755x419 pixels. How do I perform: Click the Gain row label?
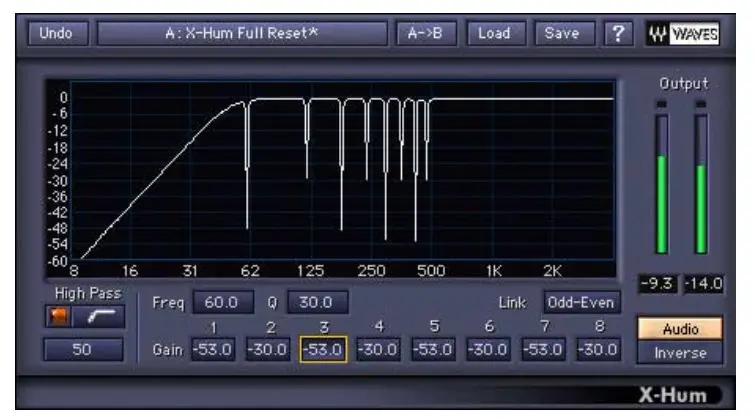coord(168,350)
